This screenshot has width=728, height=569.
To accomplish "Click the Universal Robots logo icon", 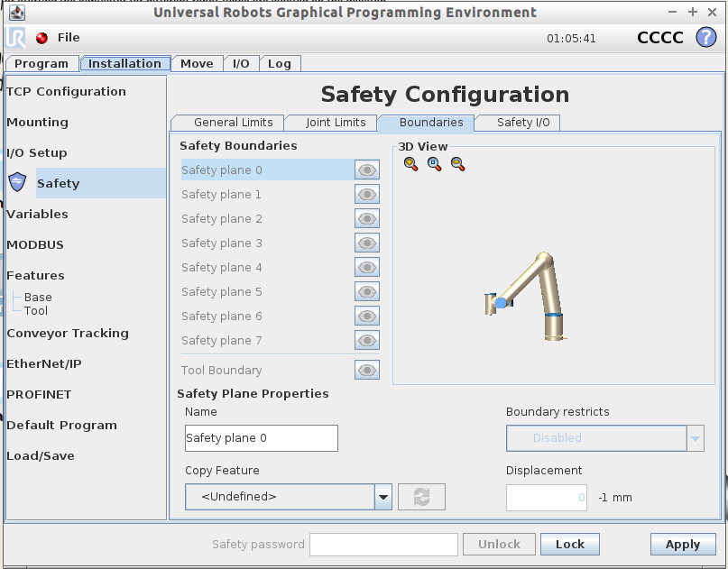I will tap(16, 37).
